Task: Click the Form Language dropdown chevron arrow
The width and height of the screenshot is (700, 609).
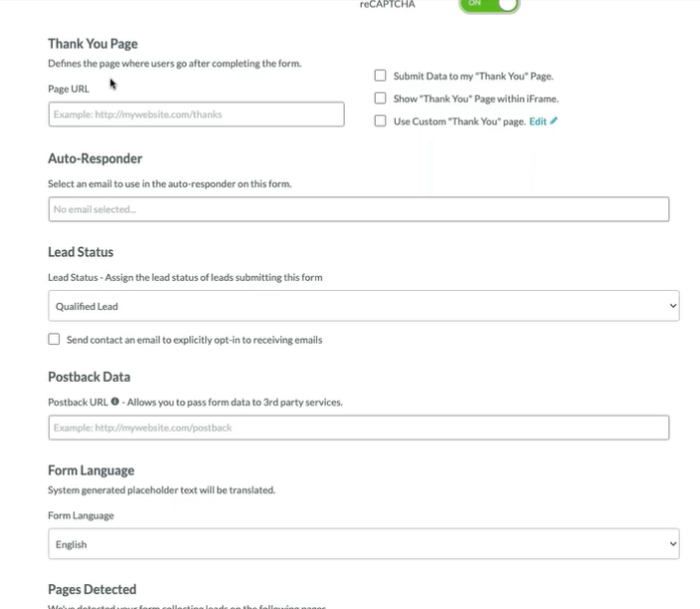Action: pos(673,544)
